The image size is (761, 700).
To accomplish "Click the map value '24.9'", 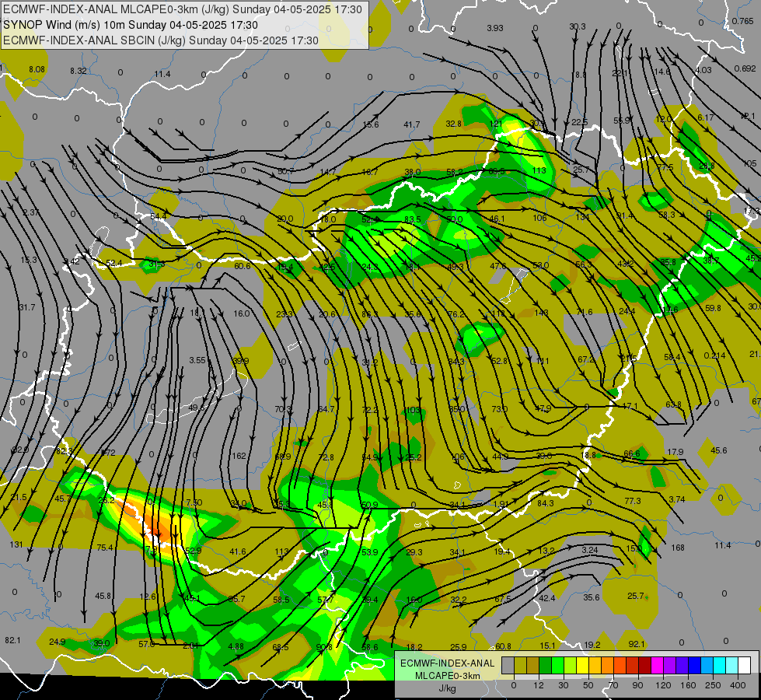I will tap(58, 642).
